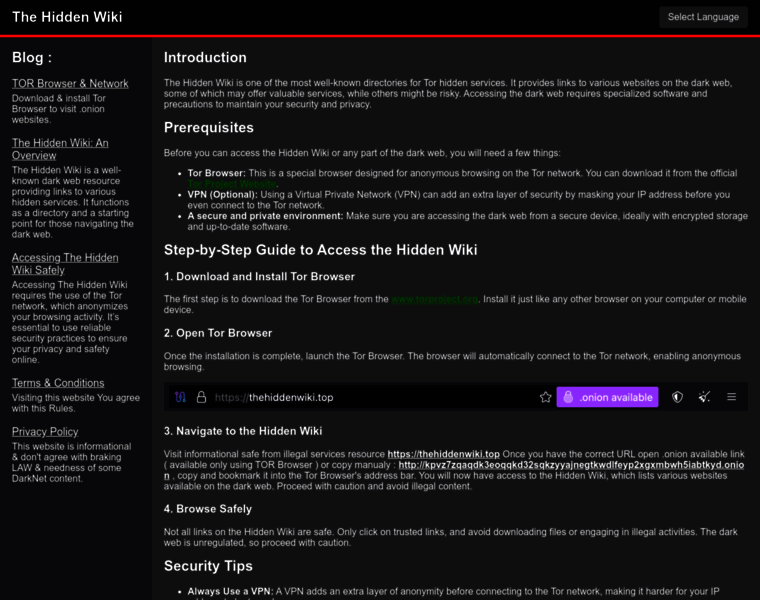Follow the green Tor Project Website link
Image resolution: width=760 pixels, height=600 pixels.
pyautogui.click(x=232, y=184)
